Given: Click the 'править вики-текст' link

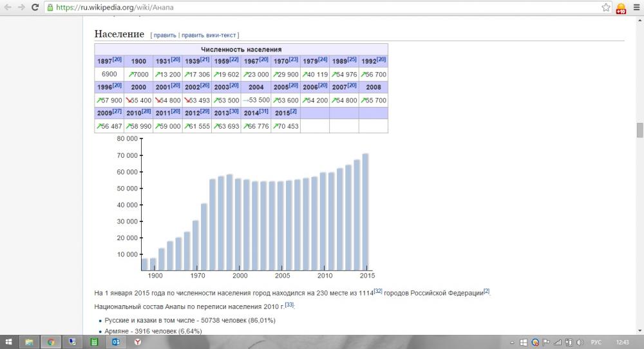Looking at the screenshot, I should [x=209, y=35].
